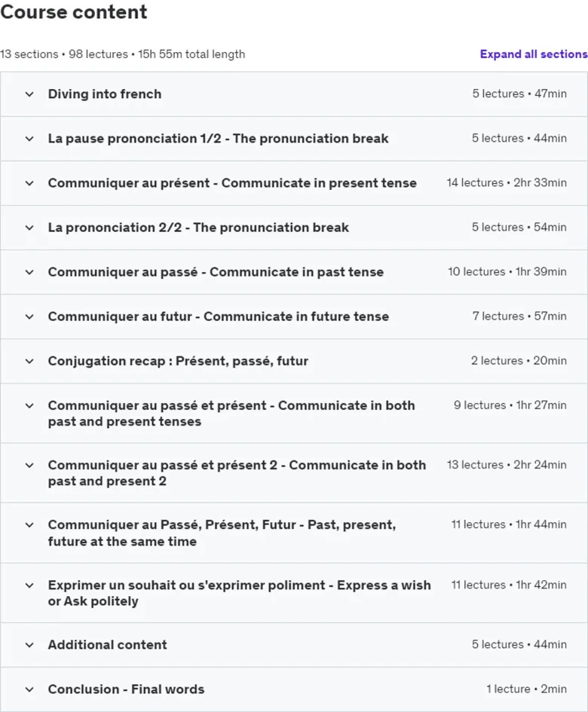Click Conclusion - Final words title
Viewport: 588px width, 712px height.
tap(127, 689)
